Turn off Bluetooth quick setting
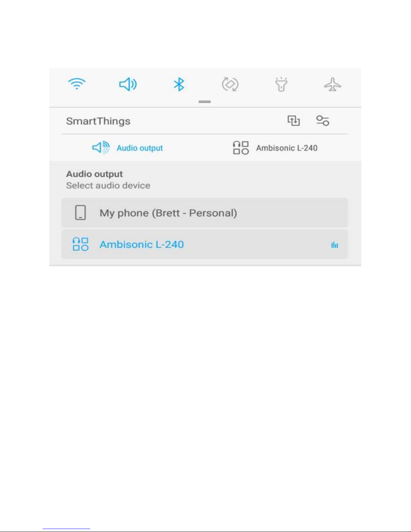The width and height of the screenshot is (411, 532). [179, 84]
